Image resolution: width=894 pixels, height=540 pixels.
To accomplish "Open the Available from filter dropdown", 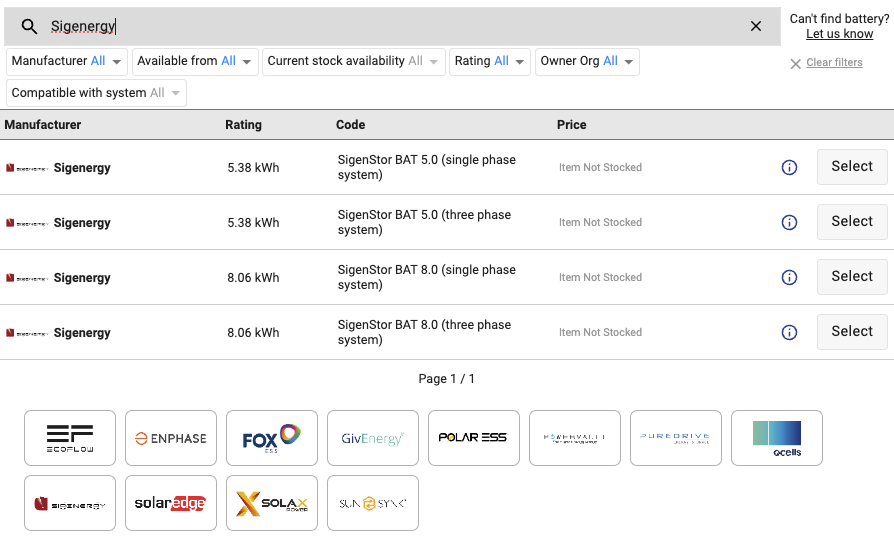I will [195, 62].
